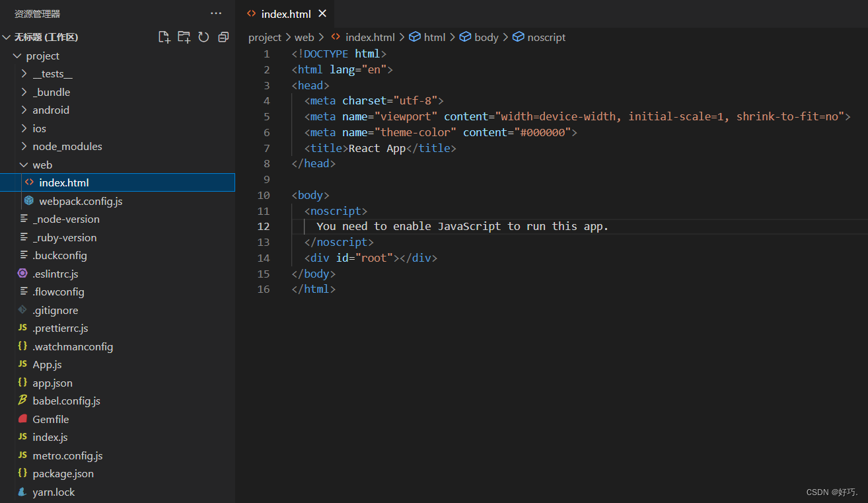
Task: Click the index.js JS file icon
Action: (x=22, y=437)
